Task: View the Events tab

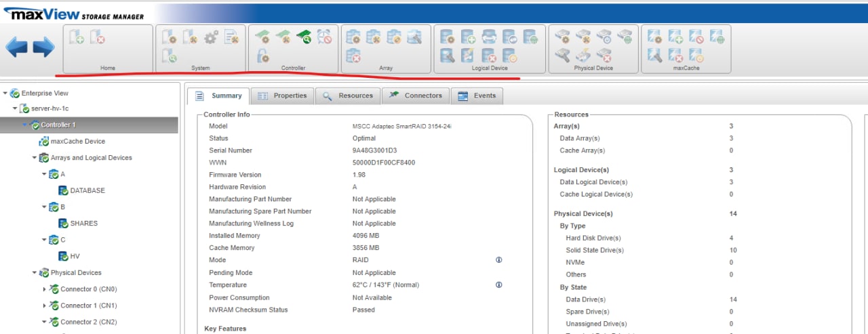Action: [x=477, y=96]
